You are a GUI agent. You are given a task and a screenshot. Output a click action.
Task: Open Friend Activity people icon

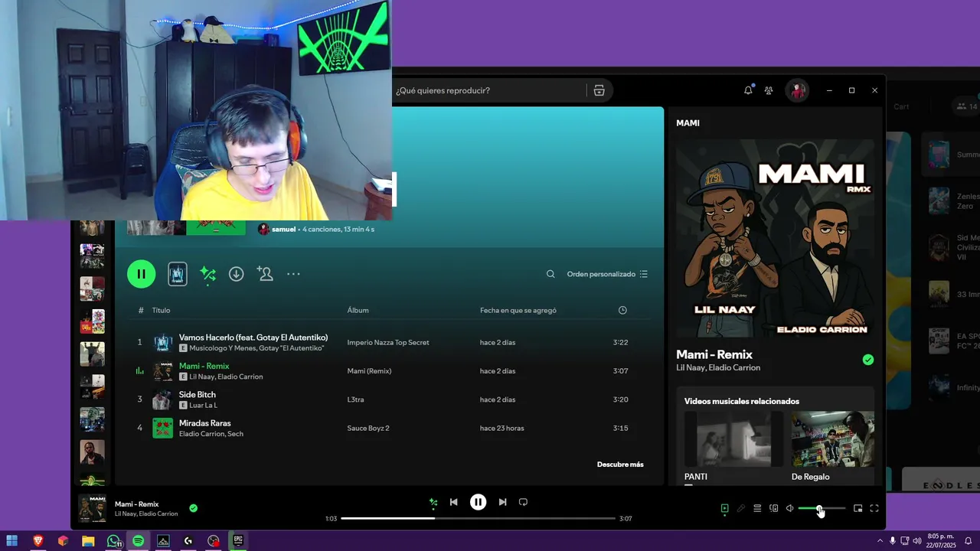coord(769,90)
